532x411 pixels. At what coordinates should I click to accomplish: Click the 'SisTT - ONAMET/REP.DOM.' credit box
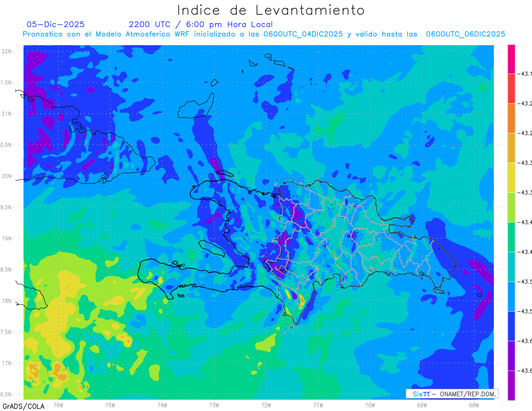(452, 394)
